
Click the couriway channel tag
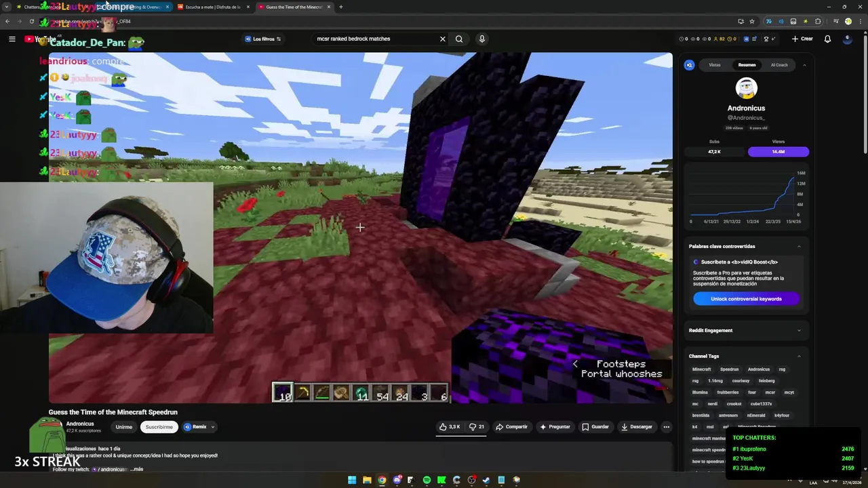(741, 381)
